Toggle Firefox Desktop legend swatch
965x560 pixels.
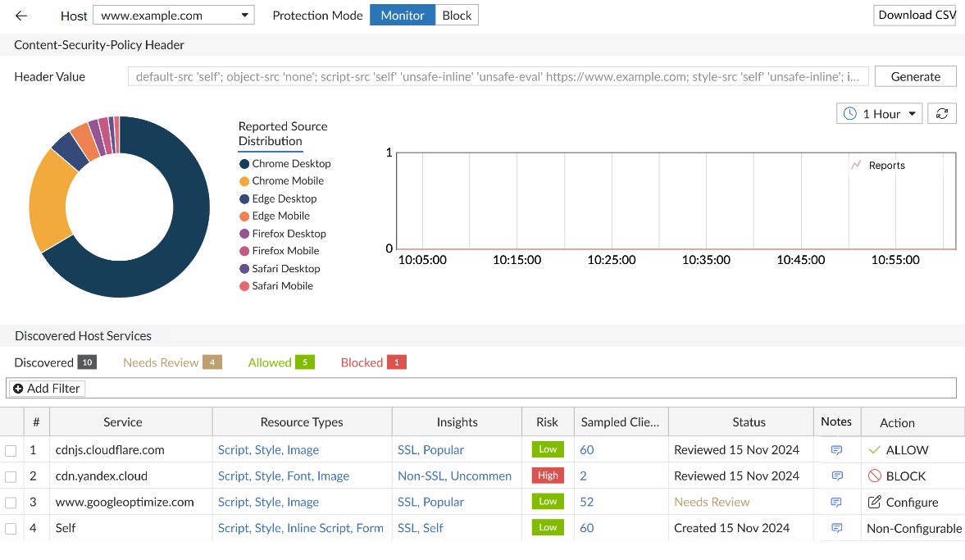pos(244,234)
